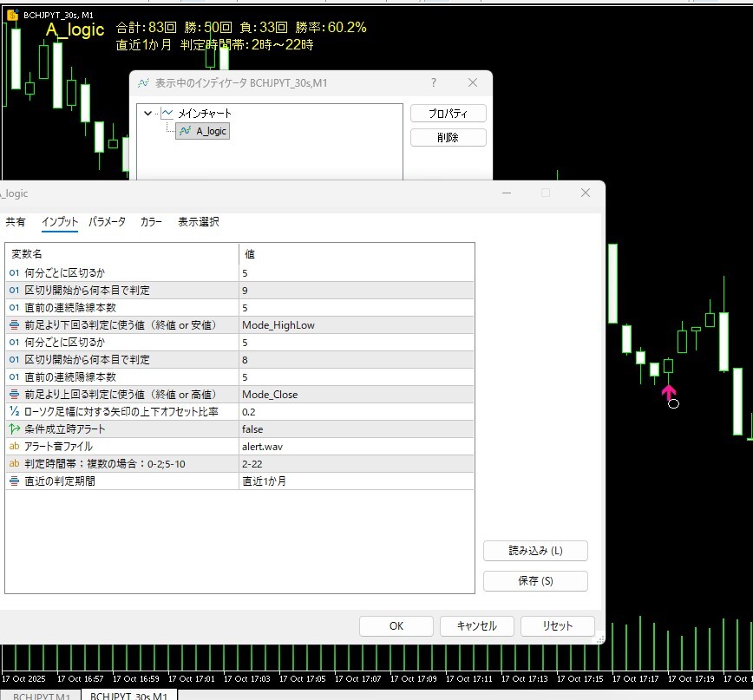This screenshot has height=700, width=753.
Task: Select 判定時間帯 value 2-22
Action: (x=356, y=463)
